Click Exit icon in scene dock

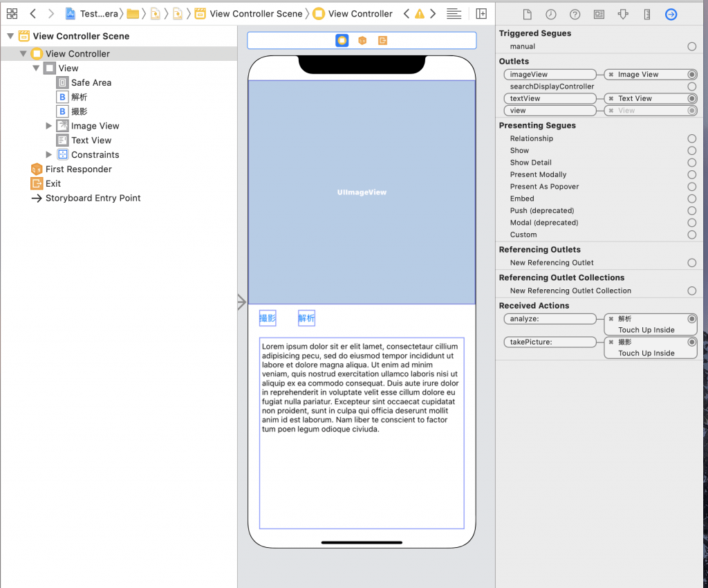pos(382,41)
